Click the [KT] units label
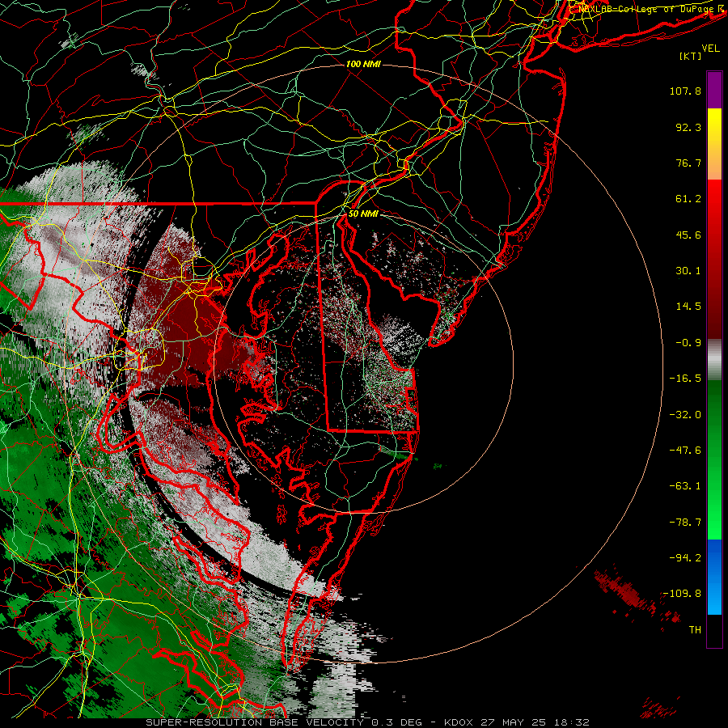The image size is (728, 728). (x=691, y=56)
